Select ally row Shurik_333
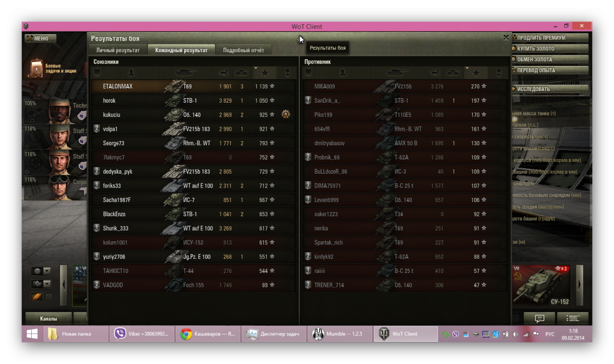The height and width of the screenshot is (364, 614). point(194,229)
